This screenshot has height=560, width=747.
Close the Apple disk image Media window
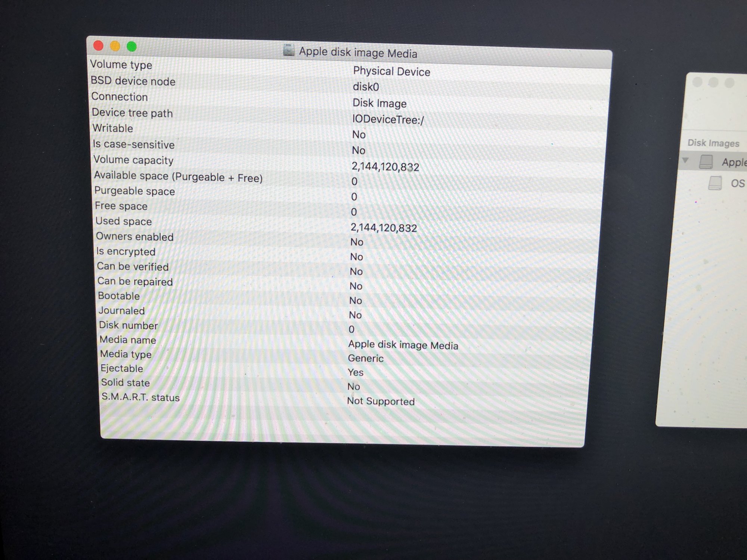tap(99, 46)
